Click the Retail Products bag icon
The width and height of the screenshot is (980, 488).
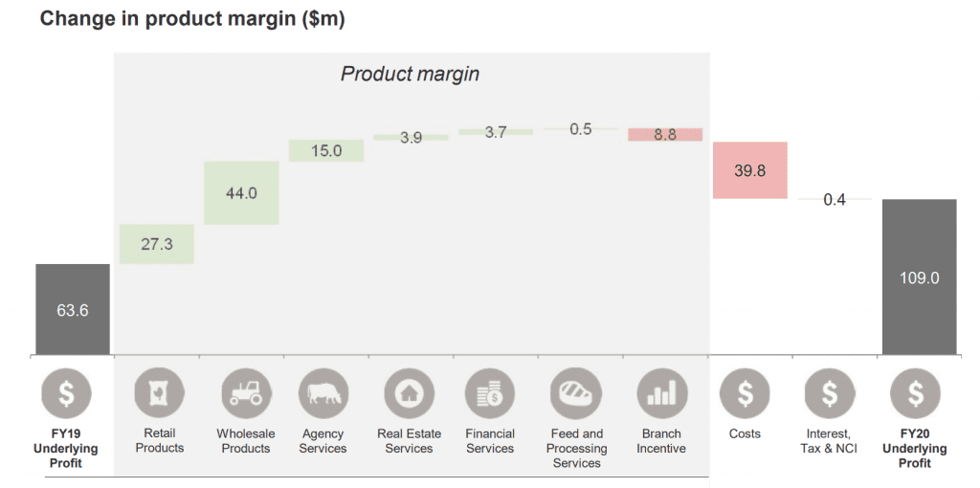160,393
